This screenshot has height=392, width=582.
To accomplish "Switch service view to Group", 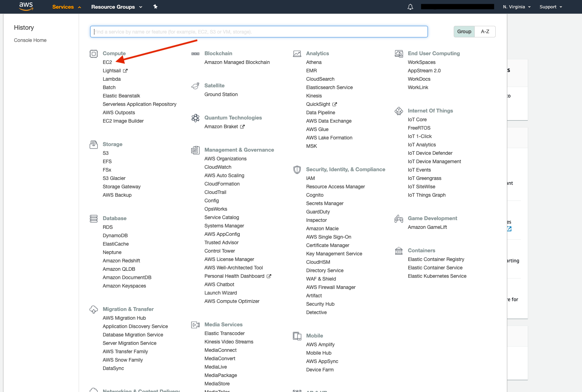I will click(x=464, y=31).
